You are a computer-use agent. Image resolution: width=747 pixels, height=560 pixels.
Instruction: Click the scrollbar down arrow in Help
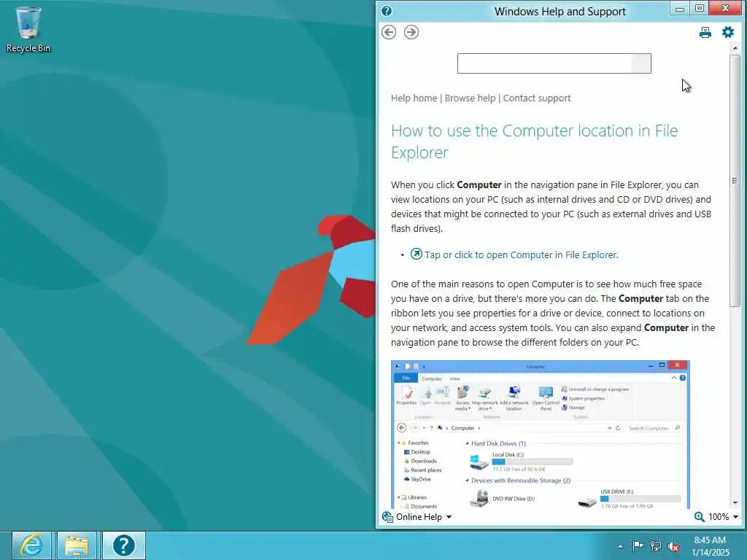tap(735, 503)
